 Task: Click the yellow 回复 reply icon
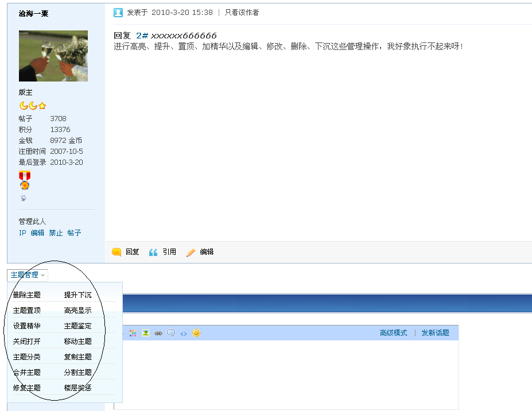point(118,252)
